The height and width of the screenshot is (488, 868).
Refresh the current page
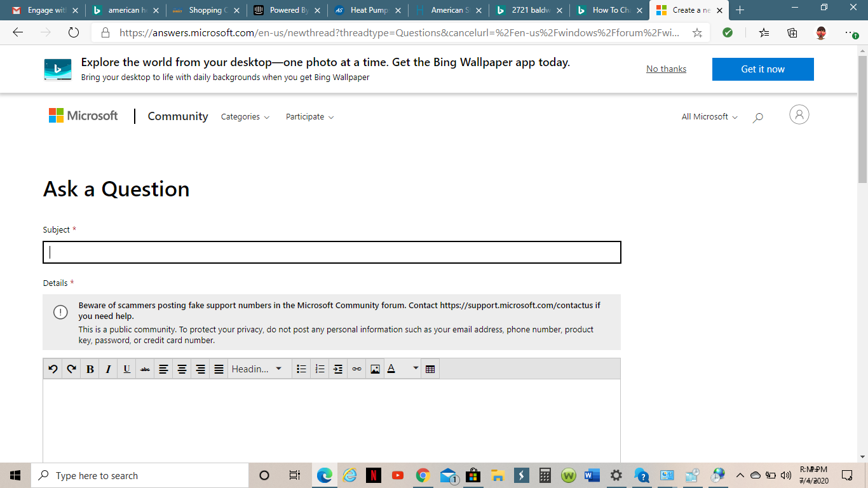point(74,32)
